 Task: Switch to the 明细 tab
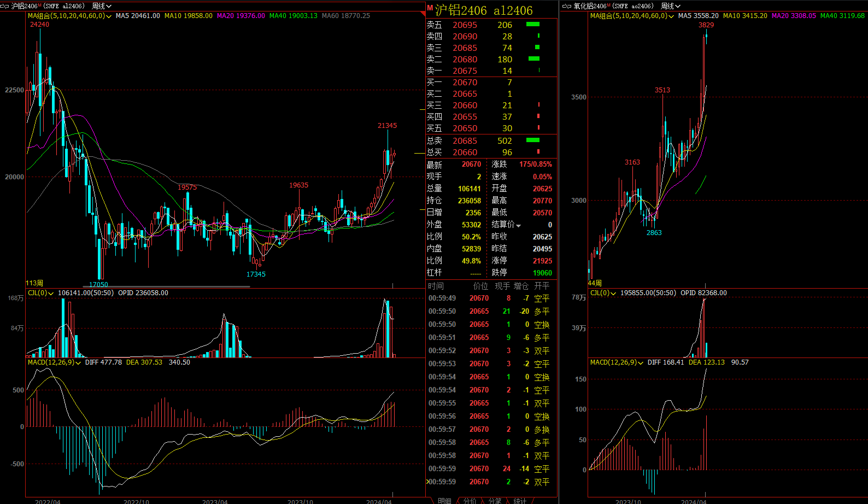point(444,500)
